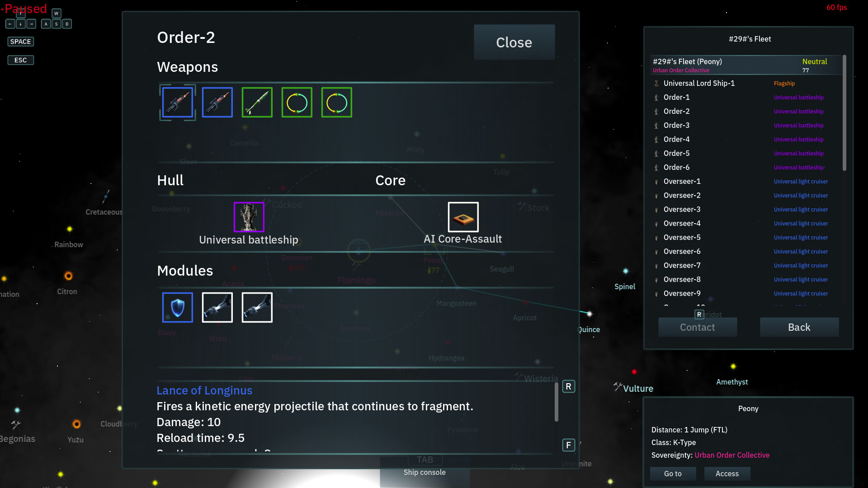Open the Urban Order Collective sovereignty link
Screen dimensions: 868x488
[732, 455]
